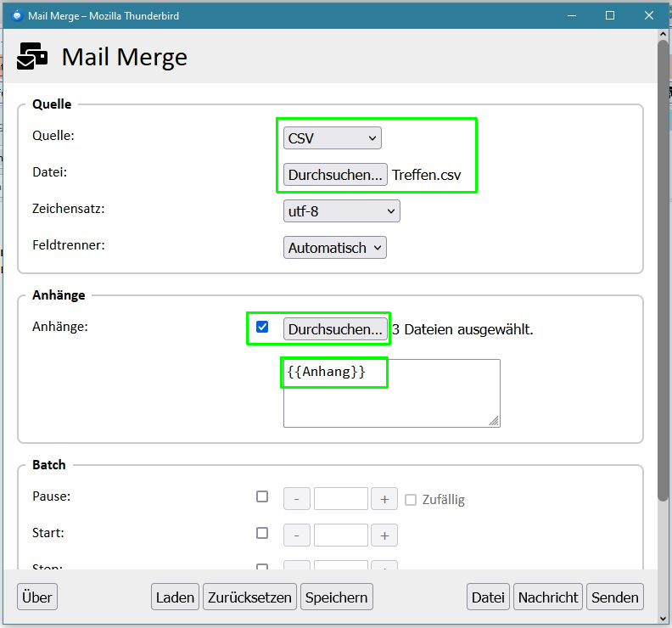
Task: Enable the Start checkbox
Action: (262, 534)
